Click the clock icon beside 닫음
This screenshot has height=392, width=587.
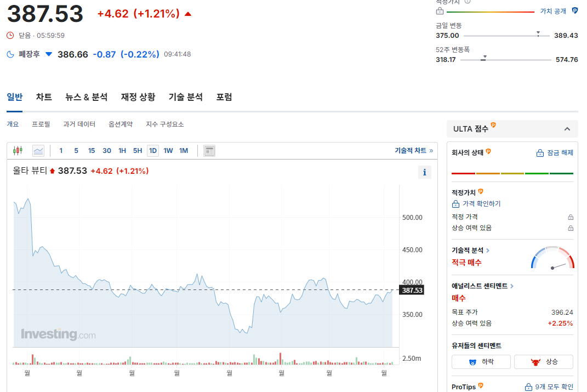coord(10,35)
